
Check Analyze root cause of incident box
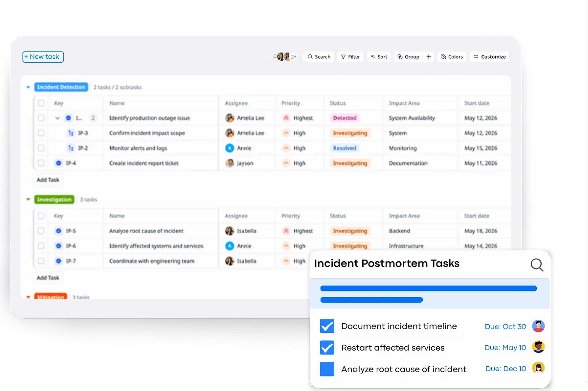click(327, 369)
